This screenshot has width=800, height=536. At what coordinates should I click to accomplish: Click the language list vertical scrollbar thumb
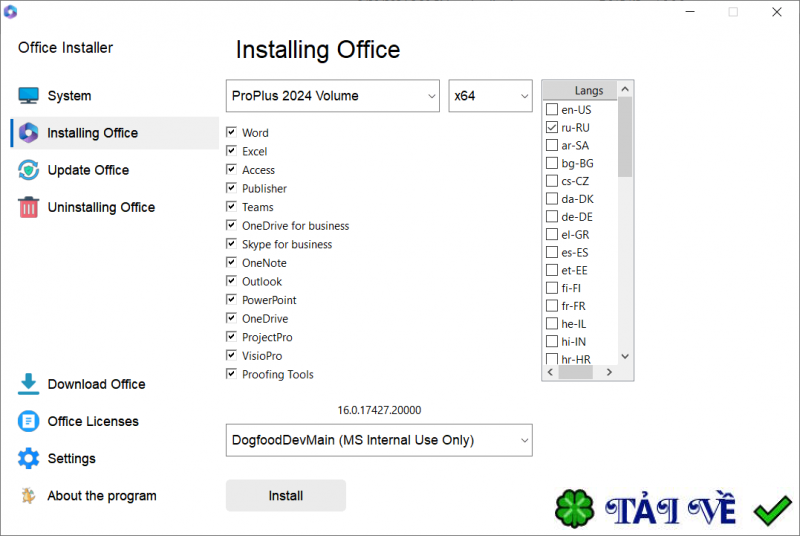coord(625,137)
